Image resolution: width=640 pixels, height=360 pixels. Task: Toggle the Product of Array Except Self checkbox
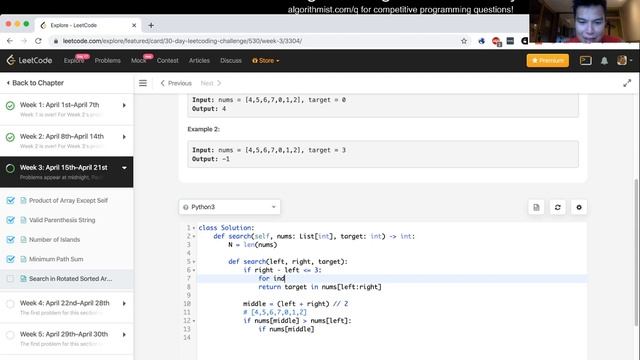[10, 200]
